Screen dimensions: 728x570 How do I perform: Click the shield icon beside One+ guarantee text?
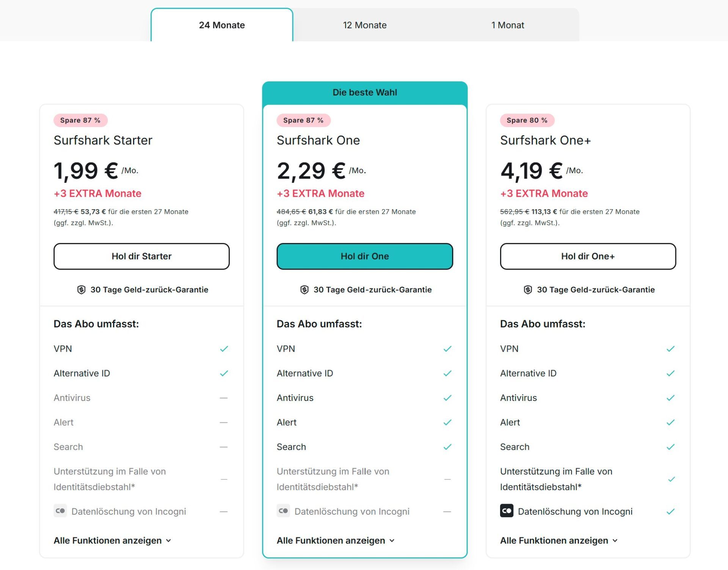pos(527,290)
